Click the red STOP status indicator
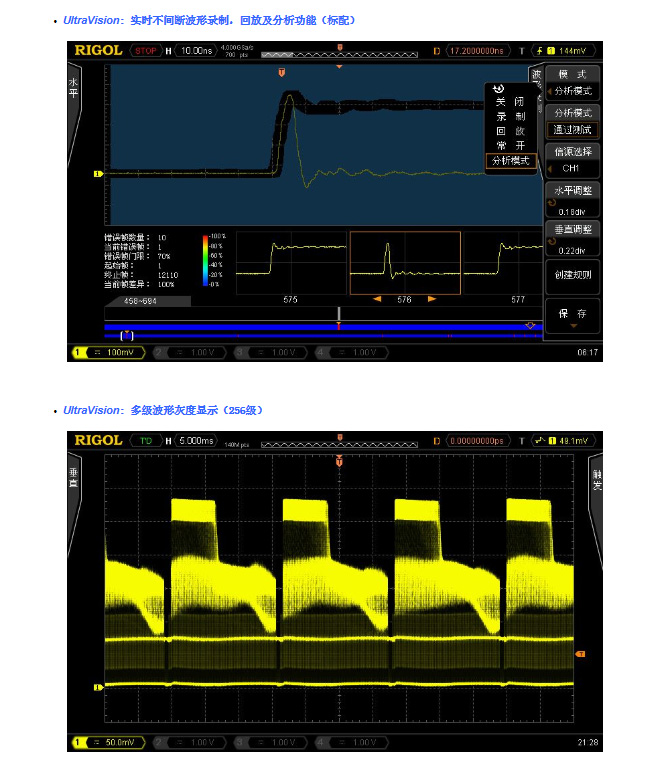This screenshot has height=767, width=664. (146, 50)
